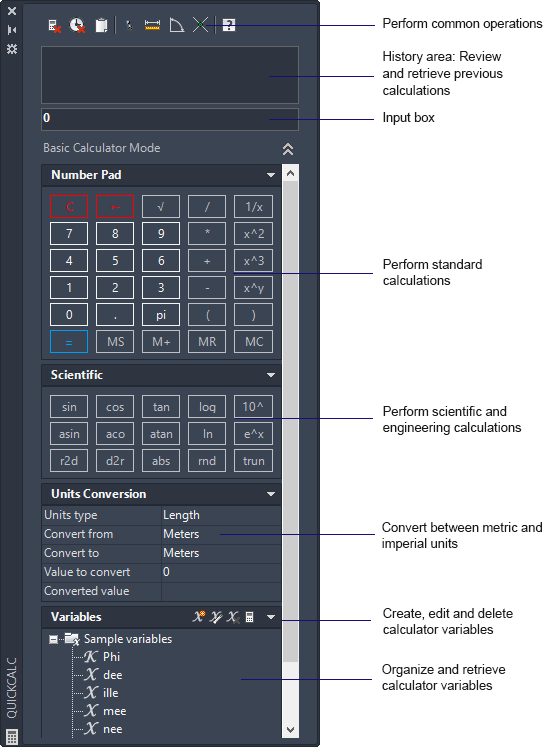Select the Distance Between Two Points icon
Image resolution: width=558 pixels, height=754 pixels.
[x=152, y=25]
